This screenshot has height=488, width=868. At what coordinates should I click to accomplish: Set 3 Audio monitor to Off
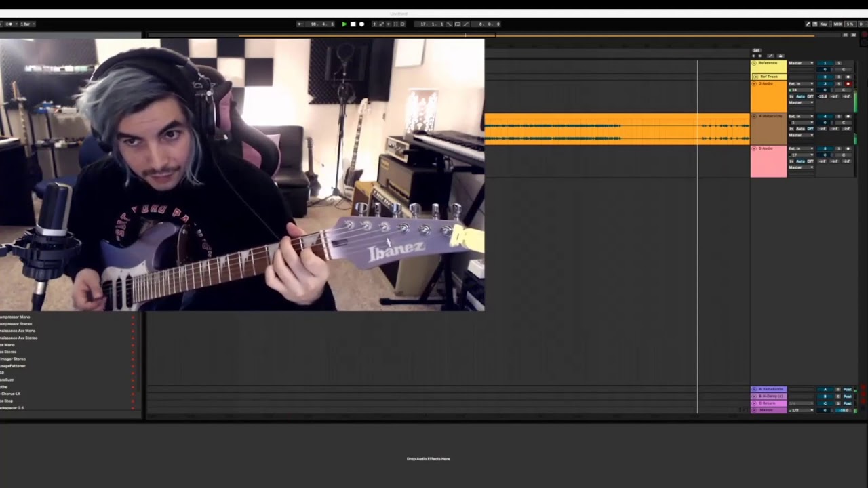(810, 96)
